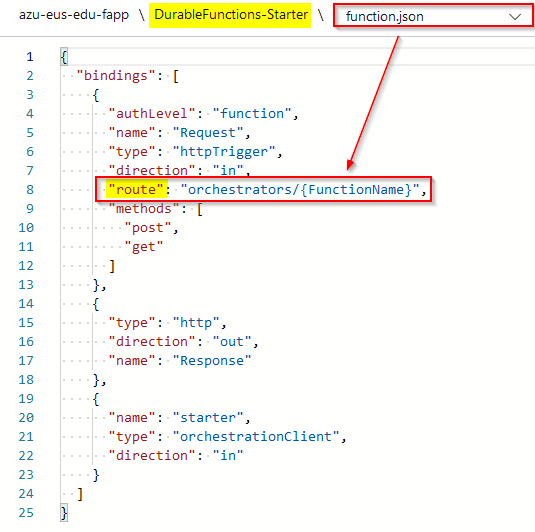Click the "out" direction value on line 16
This screenshot has width=535, height=532.
click(232, 341)
